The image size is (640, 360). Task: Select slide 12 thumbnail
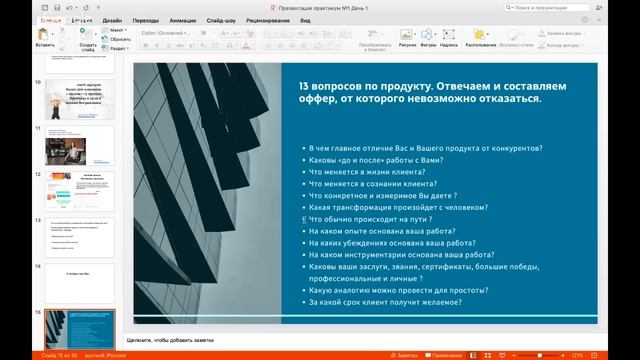tap(80, 191)
